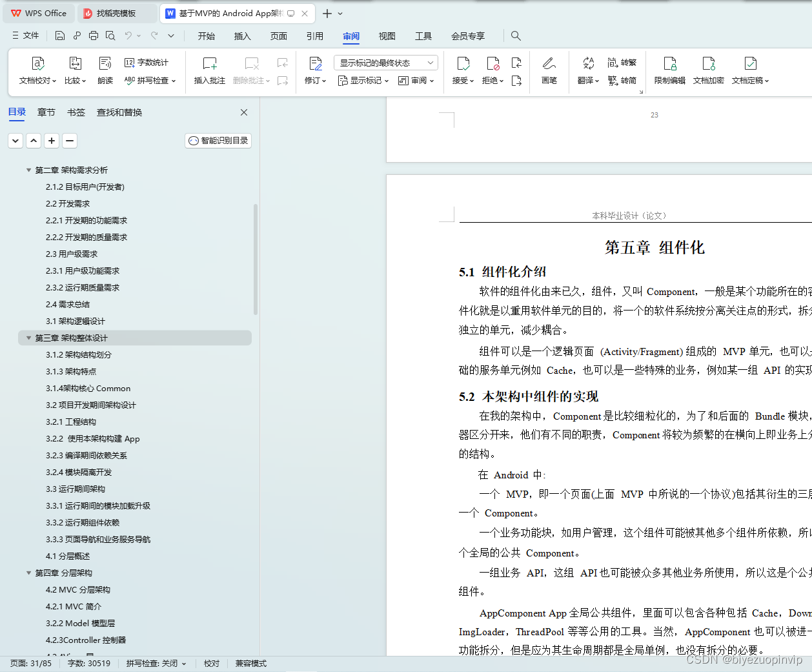Reject the change with 拒绝

point(492,70)
